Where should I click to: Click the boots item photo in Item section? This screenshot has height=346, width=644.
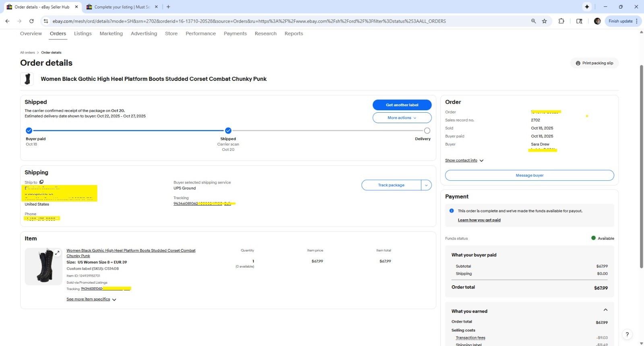(x=43, y=266)
